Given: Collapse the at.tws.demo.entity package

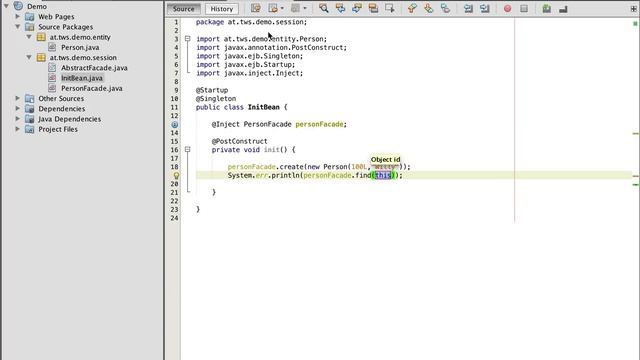Looking at the screenshot, I should (x=29, y=37).
